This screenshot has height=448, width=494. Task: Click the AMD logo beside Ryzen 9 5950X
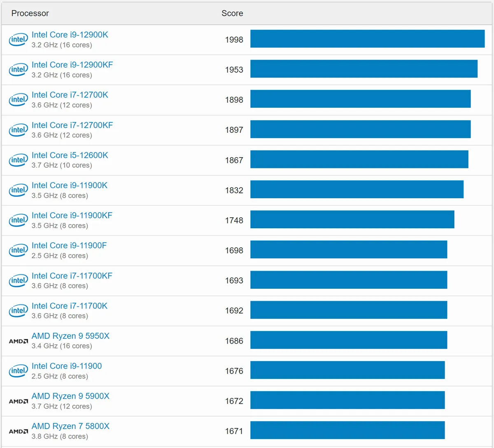point(19,341)
